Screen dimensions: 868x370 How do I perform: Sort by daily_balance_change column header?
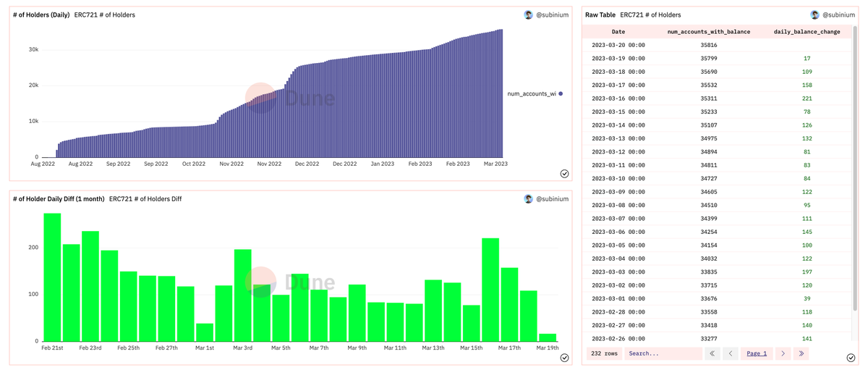tap(807, 32)
